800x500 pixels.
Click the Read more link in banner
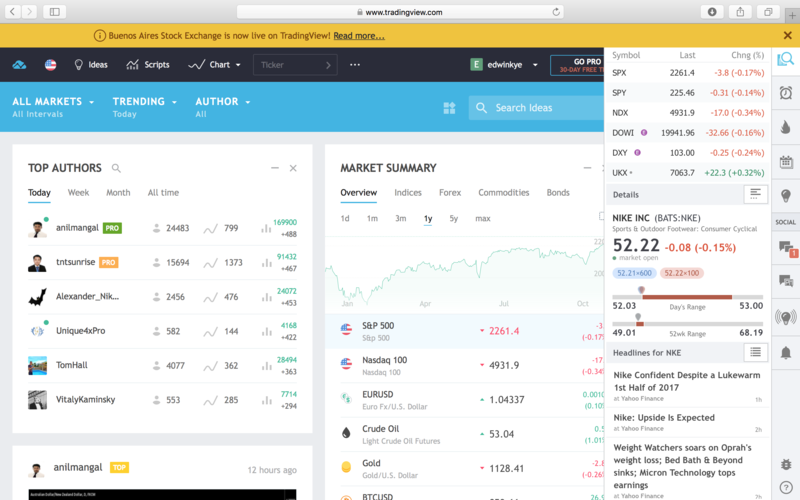tap(359, 36)
